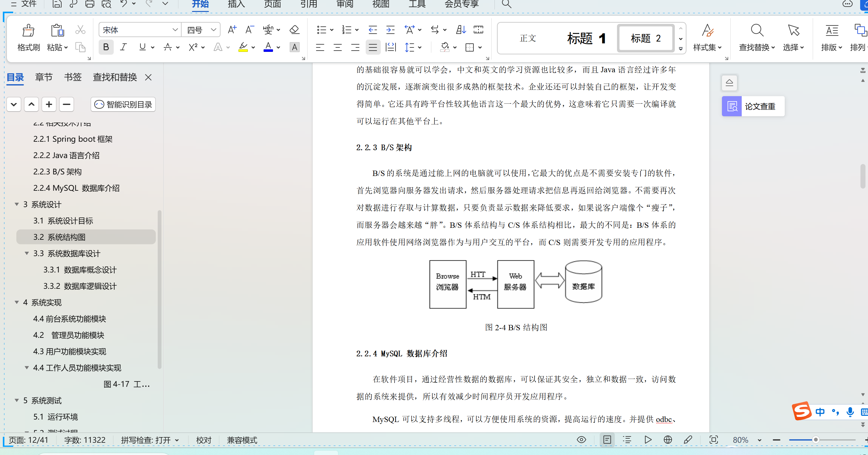Toggle italic formatting
868x455 pixels.
[123, 47]
